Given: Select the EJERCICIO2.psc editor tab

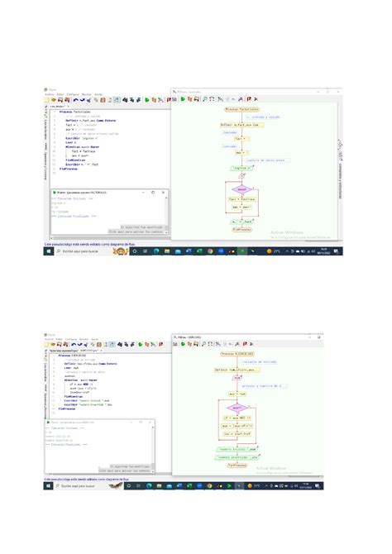Looking at the screenshot, I should [89, 351].
